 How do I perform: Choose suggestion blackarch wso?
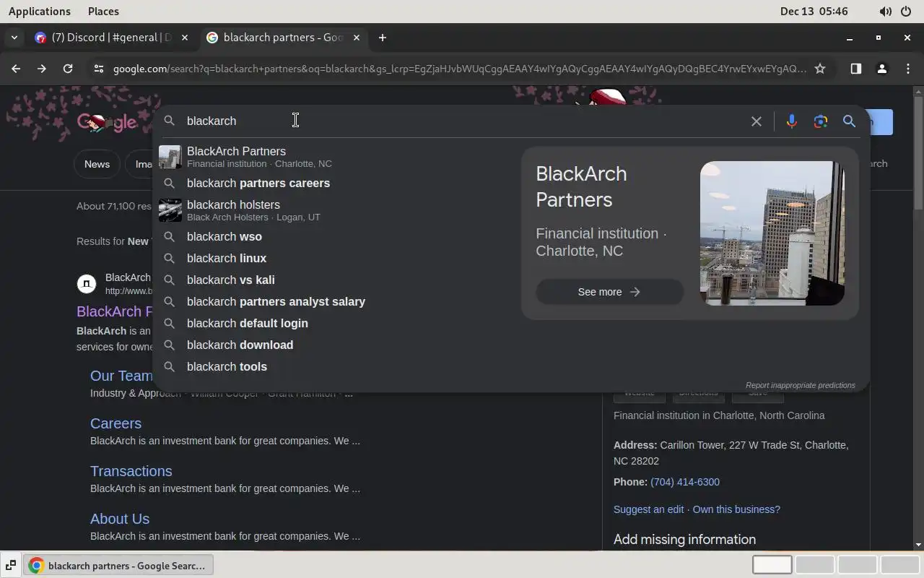tap(336, 236)
